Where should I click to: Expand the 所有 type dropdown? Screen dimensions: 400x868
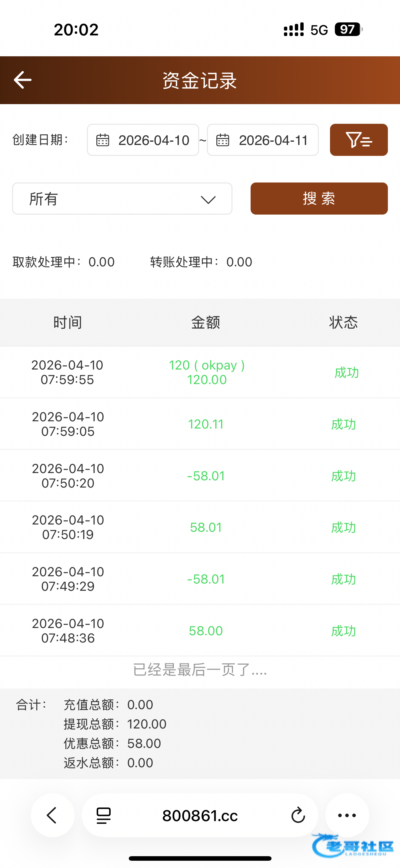122,199
